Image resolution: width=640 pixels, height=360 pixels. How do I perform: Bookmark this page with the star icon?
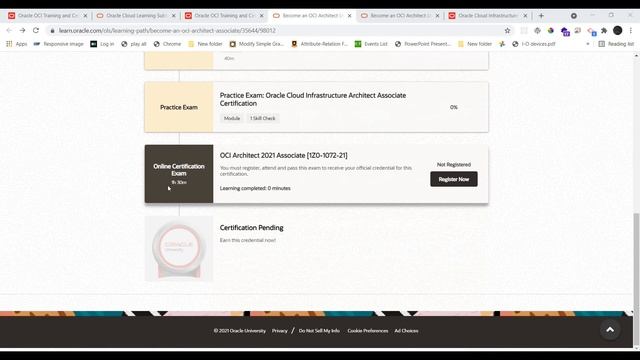[507, 30]
